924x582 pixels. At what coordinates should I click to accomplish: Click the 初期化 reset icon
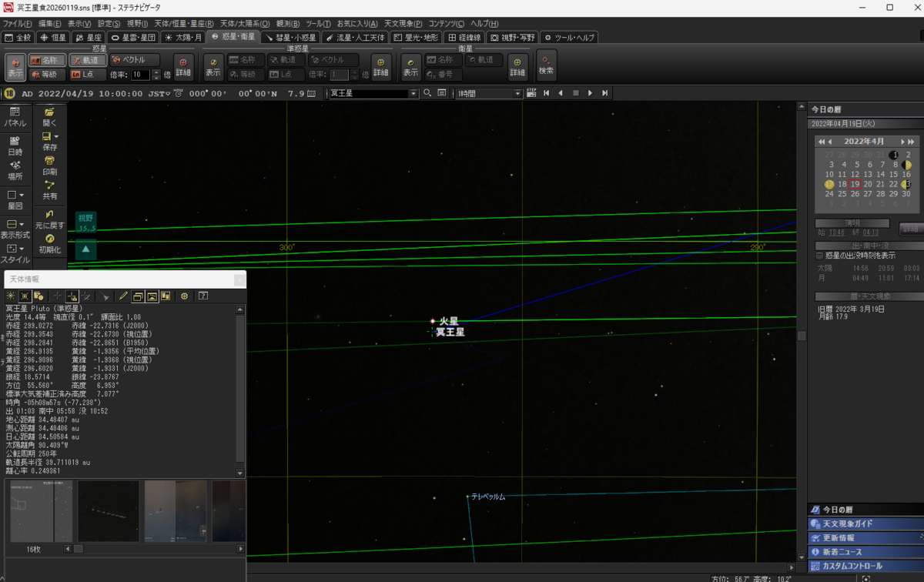coord(49,244)
